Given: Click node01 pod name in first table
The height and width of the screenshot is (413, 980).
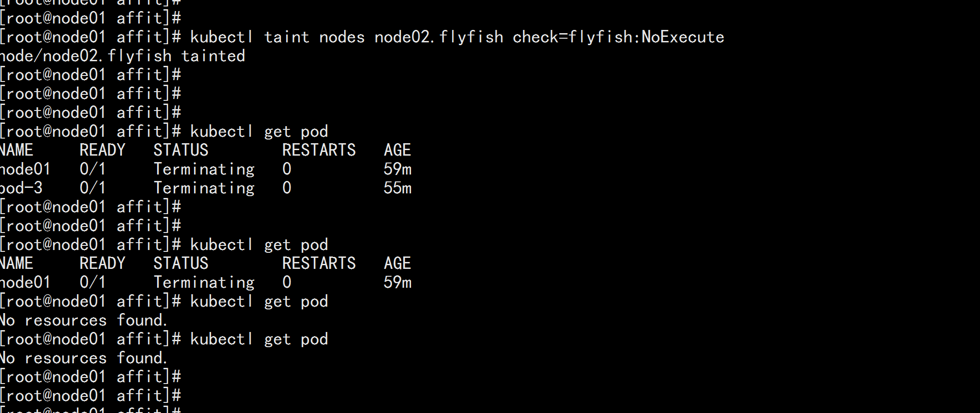Looking at the screenshot, I should [x=25, y=169].
